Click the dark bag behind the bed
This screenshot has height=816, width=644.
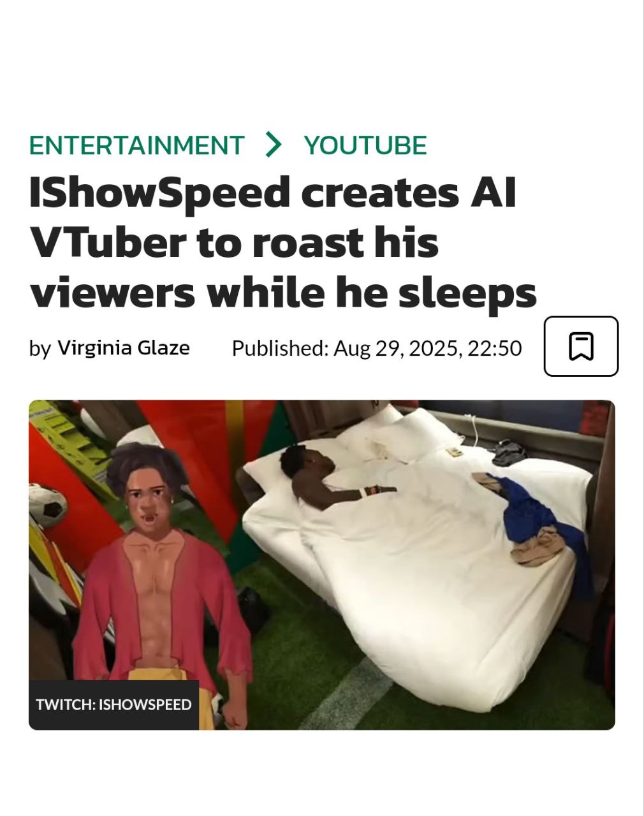point(508,452)
